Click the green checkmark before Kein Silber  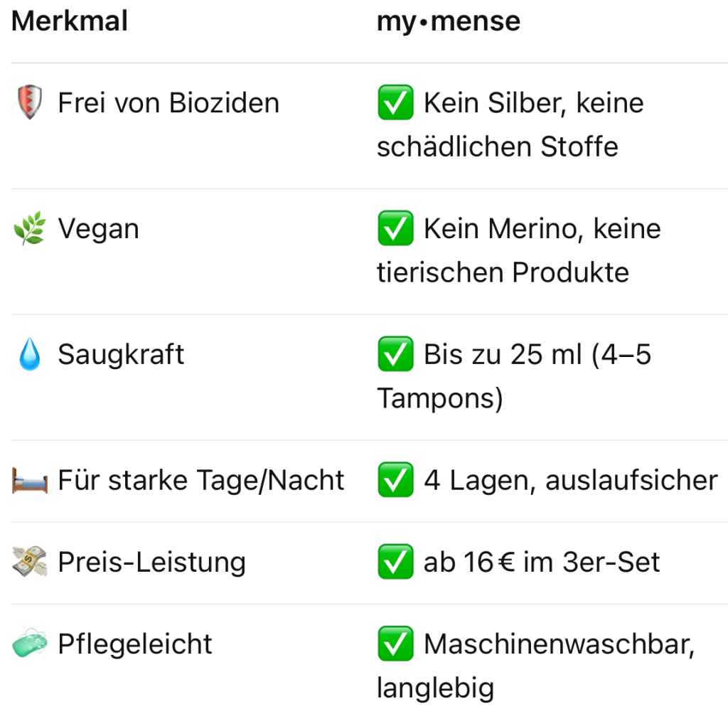tap(395, 104)
